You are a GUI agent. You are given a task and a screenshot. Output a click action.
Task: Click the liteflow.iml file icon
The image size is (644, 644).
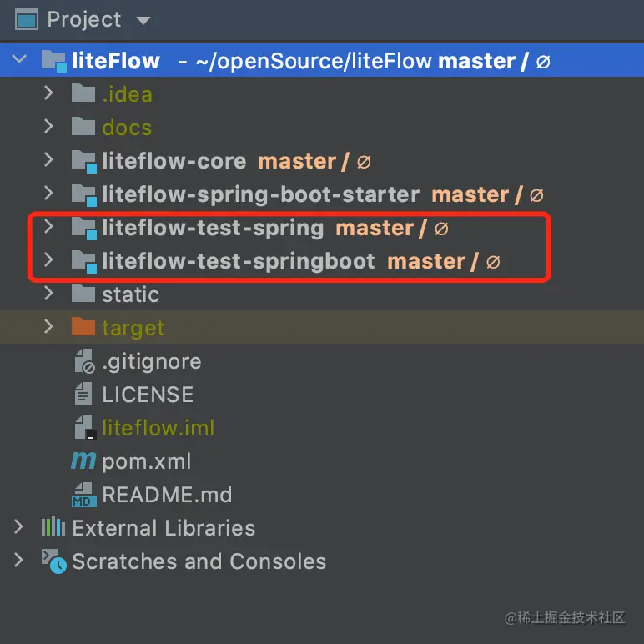[85, 428]
